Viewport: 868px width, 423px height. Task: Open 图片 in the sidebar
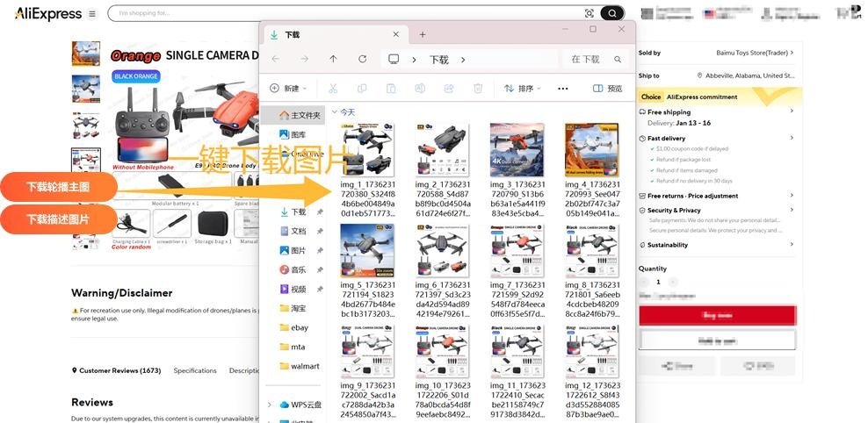pyautogui.click(x=294, y=250)
